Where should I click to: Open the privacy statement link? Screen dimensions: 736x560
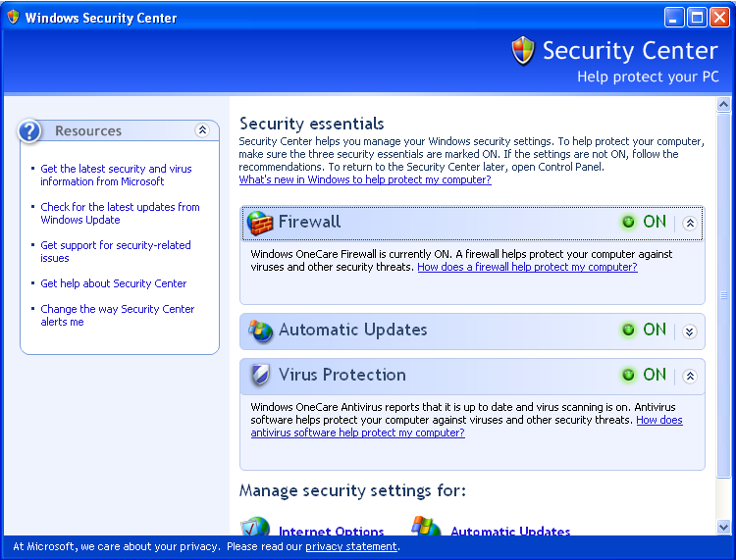[x=351, y=546]
